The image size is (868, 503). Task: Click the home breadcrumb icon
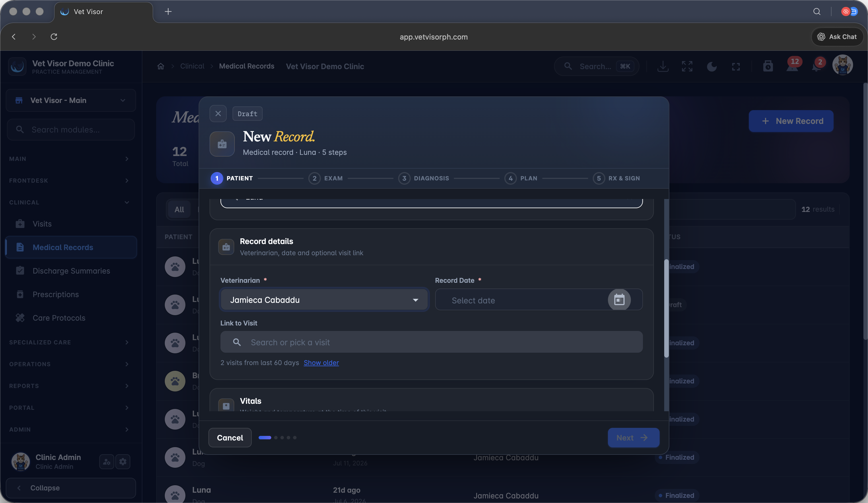160,66
